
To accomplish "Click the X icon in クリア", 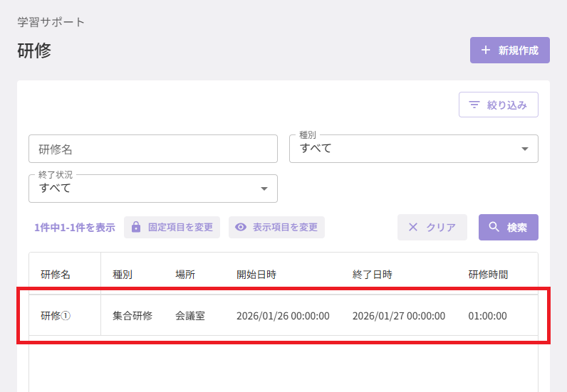I will click(x=413, y=227).
